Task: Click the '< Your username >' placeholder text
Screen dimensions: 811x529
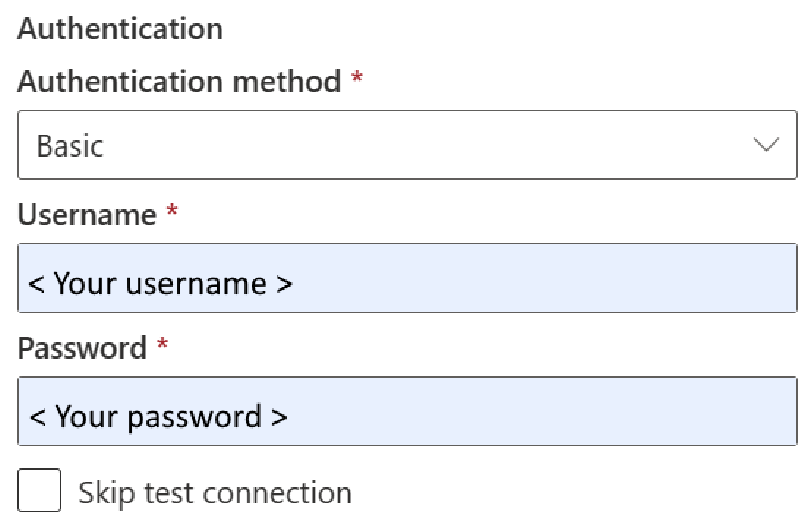Action: coord(160,283)
